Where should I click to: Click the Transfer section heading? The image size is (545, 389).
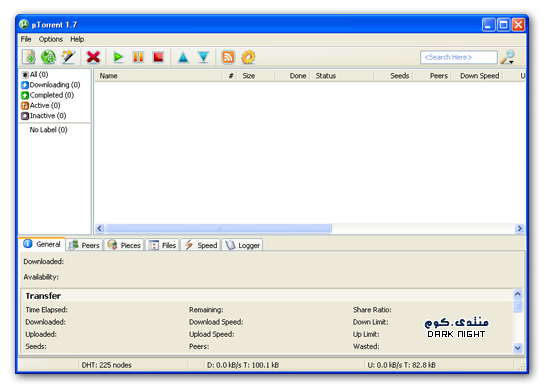click(43, 296)
